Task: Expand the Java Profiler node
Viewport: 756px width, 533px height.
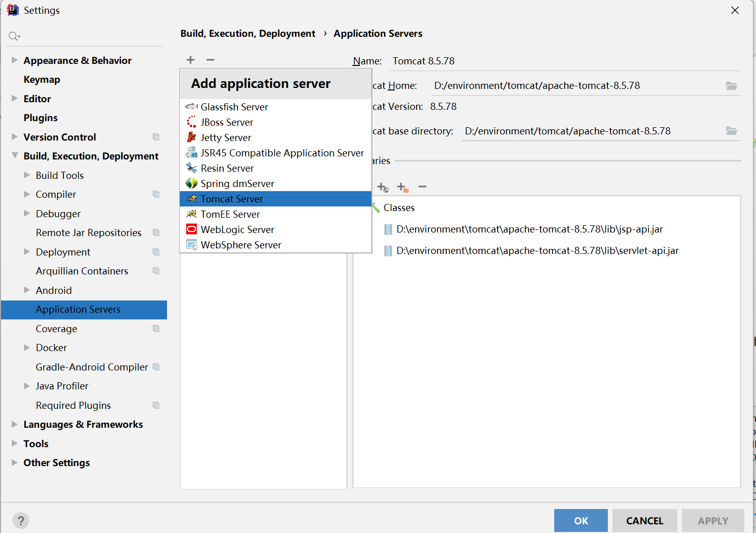Action: 27,386
